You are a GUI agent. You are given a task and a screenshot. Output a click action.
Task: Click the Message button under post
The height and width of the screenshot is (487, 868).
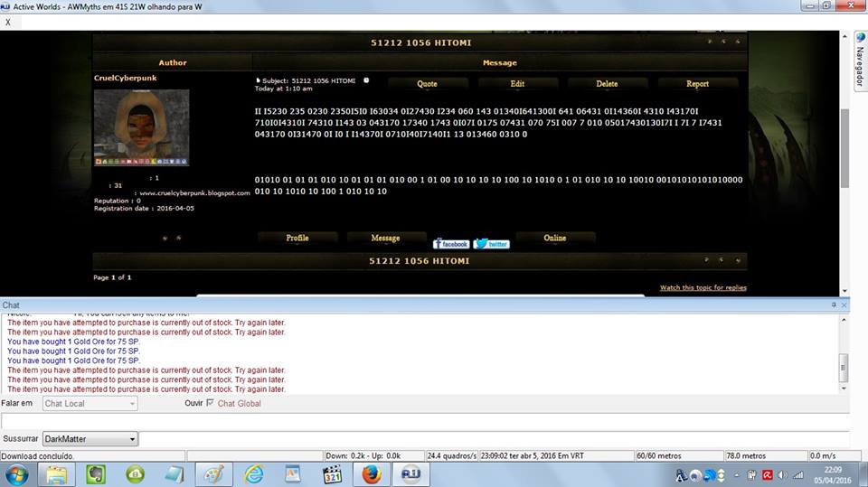385,238
